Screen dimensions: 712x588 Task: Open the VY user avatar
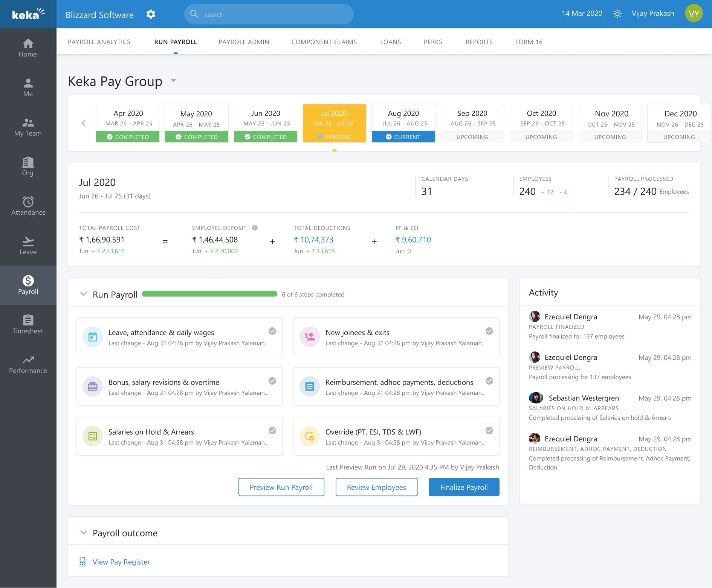(694, 14)
